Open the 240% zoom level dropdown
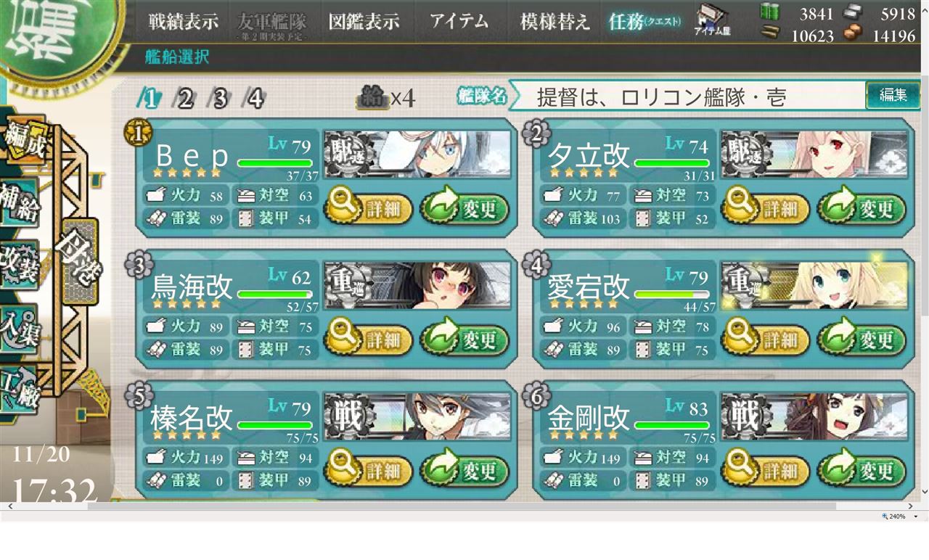The image size is (929, 560). tap(900, 516)
